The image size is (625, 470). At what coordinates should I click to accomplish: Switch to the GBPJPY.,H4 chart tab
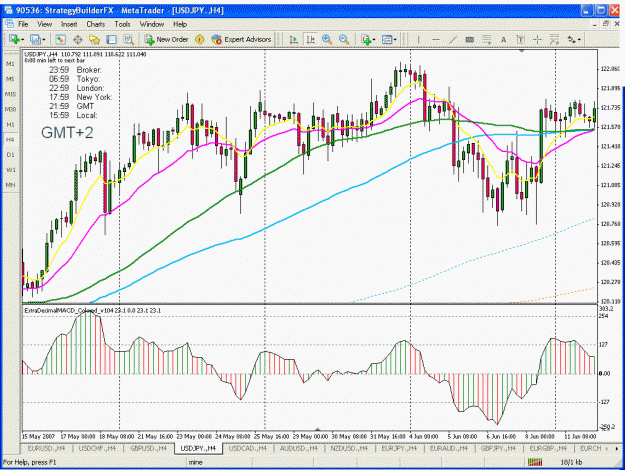(498, 448)
